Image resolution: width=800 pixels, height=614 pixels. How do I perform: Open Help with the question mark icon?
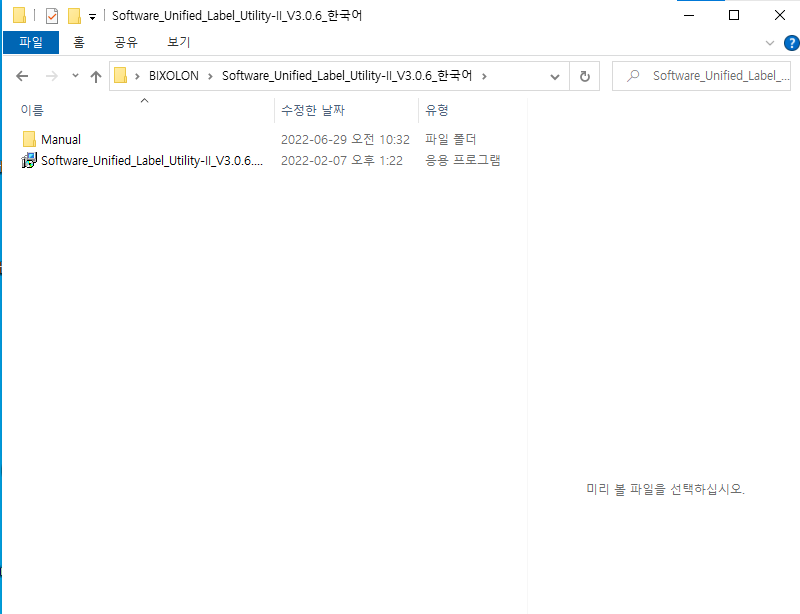pyautogui.click(x=791, y=43)
